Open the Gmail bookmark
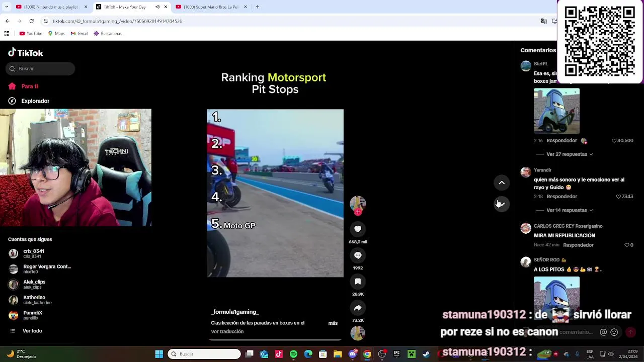644x362 pixels. pyautogui.click(x=79, y=34)
